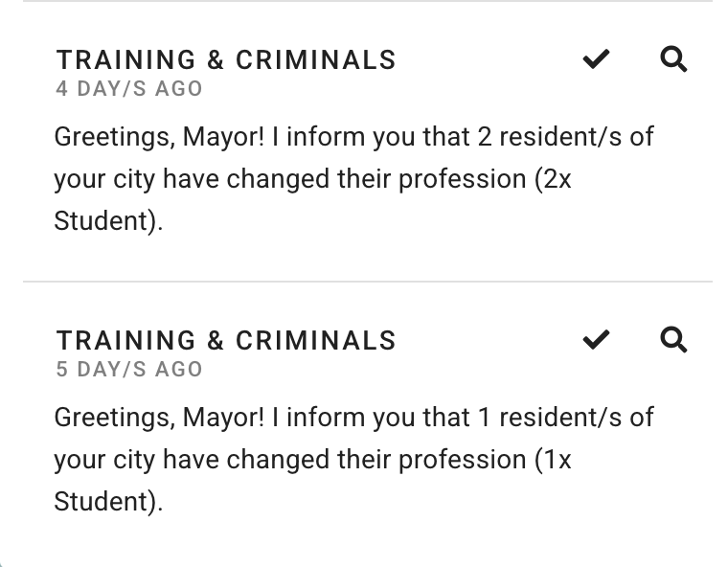728x567 pixels.
Task: Click "Greetings, Mayor!" in the 4-day-old message
Action: 159,138
